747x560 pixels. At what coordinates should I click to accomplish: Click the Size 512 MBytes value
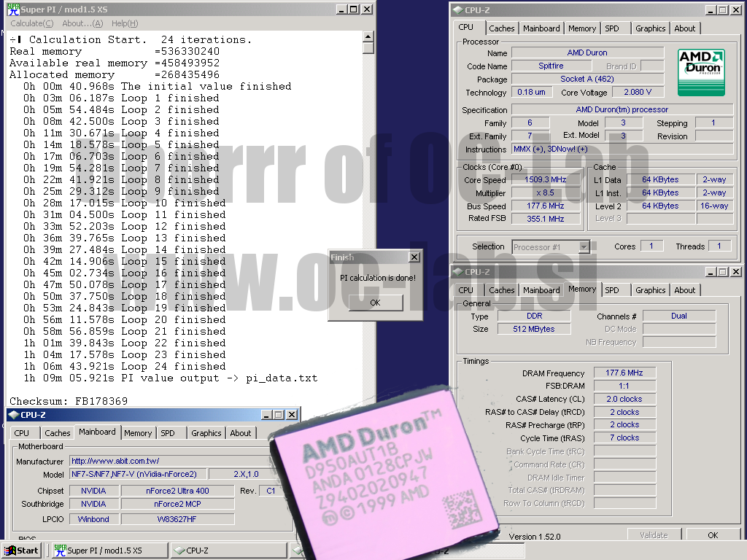pos(534,329)
